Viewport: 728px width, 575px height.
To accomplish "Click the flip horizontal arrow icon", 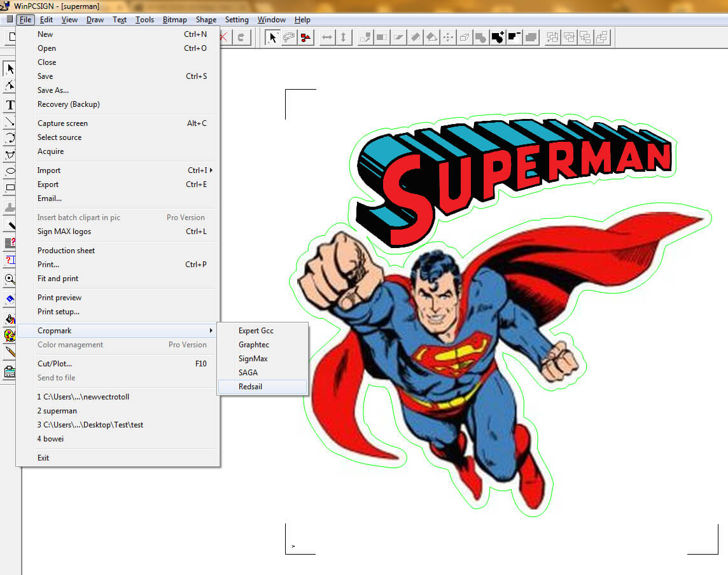I will pyautogui.click(x=327, y=38).
